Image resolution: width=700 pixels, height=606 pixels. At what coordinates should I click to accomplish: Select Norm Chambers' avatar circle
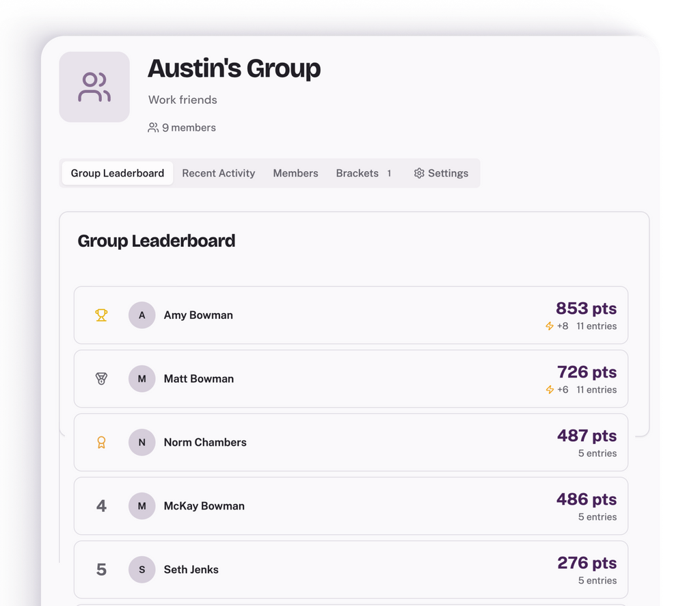point(142,443)
